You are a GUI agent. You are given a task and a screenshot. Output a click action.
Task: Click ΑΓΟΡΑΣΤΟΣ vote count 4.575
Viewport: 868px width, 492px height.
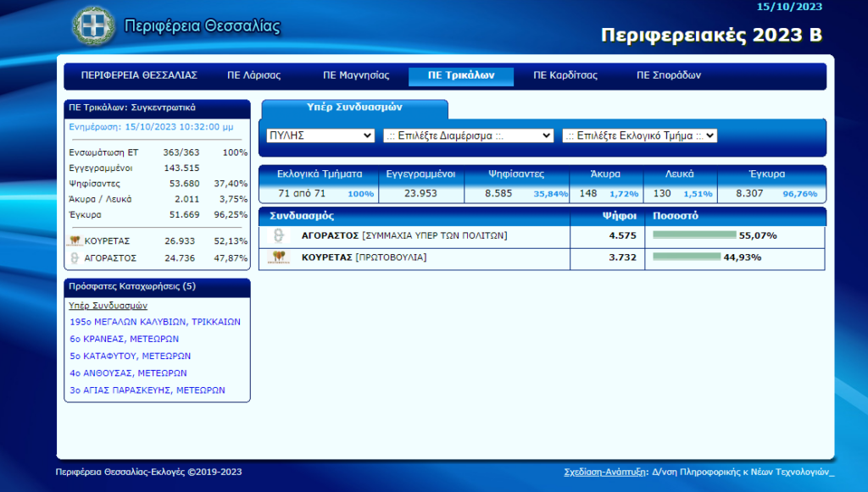pos(623,235)
